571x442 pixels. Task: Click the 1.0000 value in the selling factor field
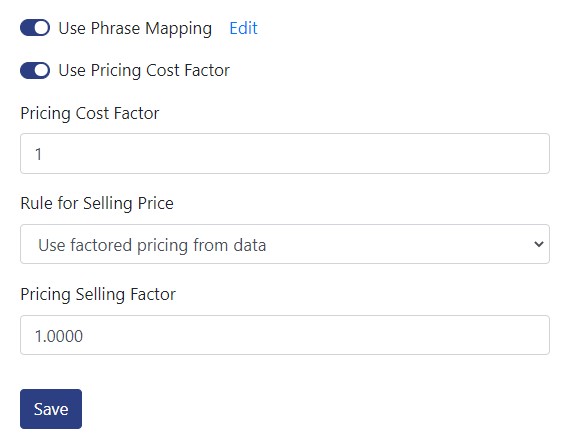[59, 336]
